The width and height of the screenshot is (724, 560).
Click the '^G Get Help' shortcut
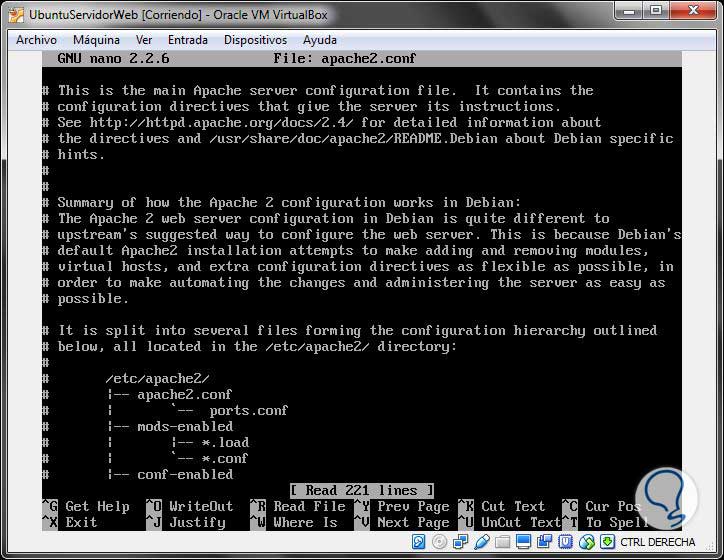point(86,506)
